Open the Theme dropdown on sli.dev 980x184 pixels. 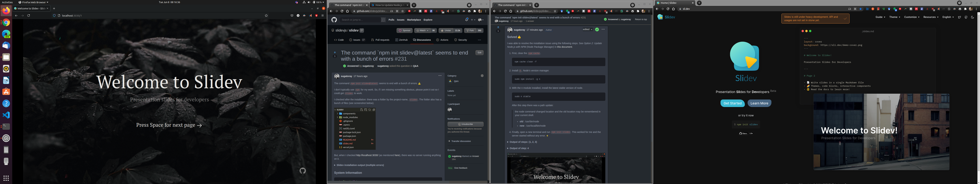894,17
